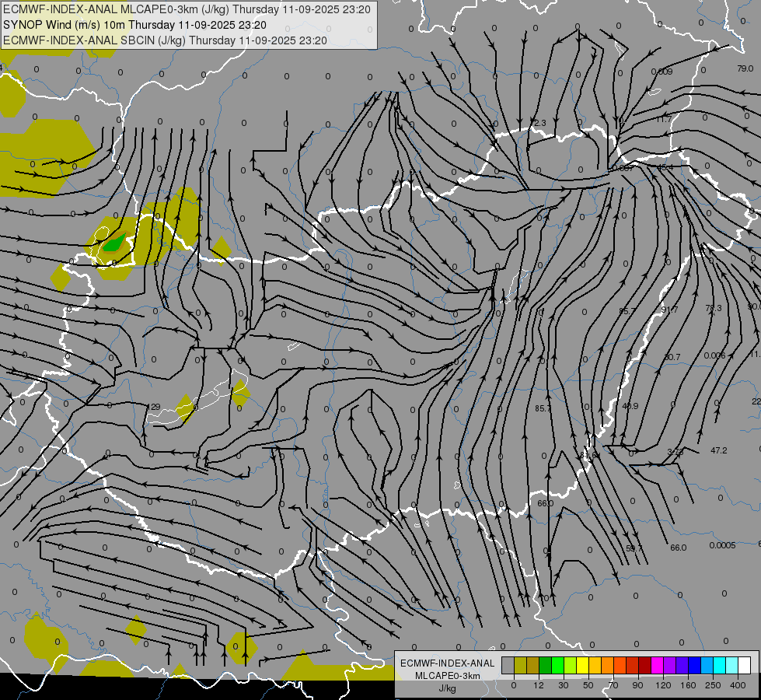761x700 pixels.
Task: Click the map value 0.009
Action: pos(662,72)
